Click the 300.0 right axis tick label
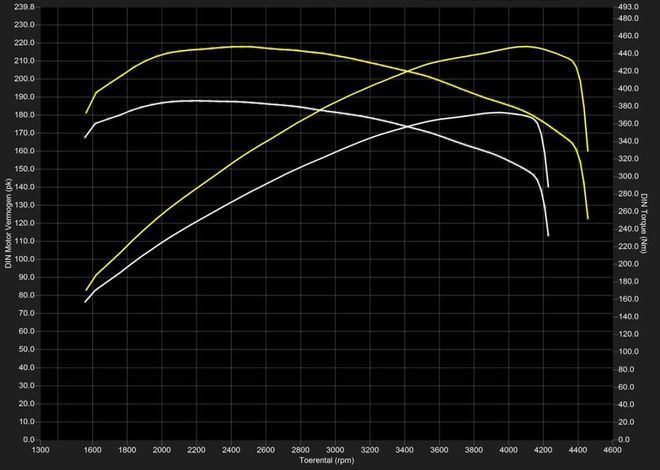Viewport: 660px width, 470px height. (x=624, y=177)
